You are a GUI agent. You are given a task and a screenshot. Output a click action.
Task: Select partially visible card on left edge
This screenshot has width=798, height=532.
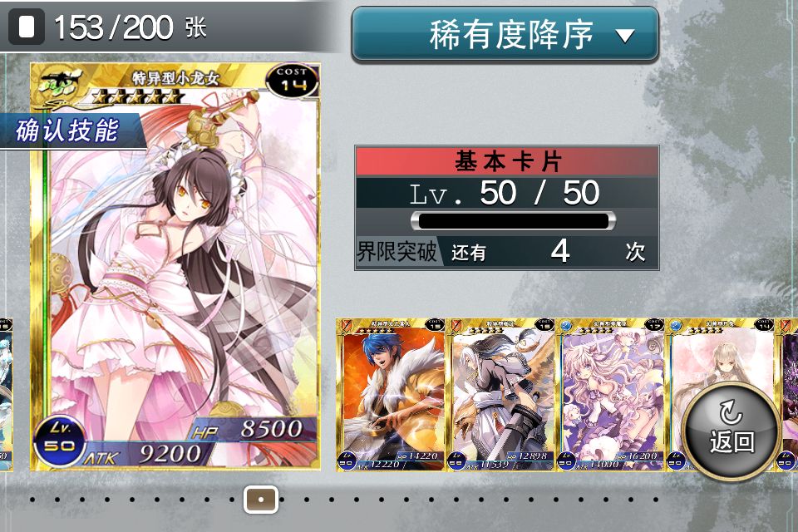coord(6,395)
